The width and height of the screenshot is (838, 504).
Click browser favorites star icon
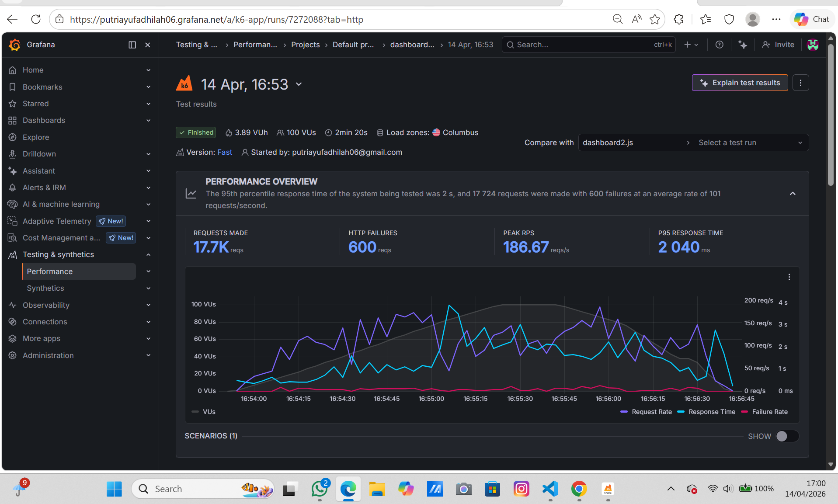[x=654, y=19]
